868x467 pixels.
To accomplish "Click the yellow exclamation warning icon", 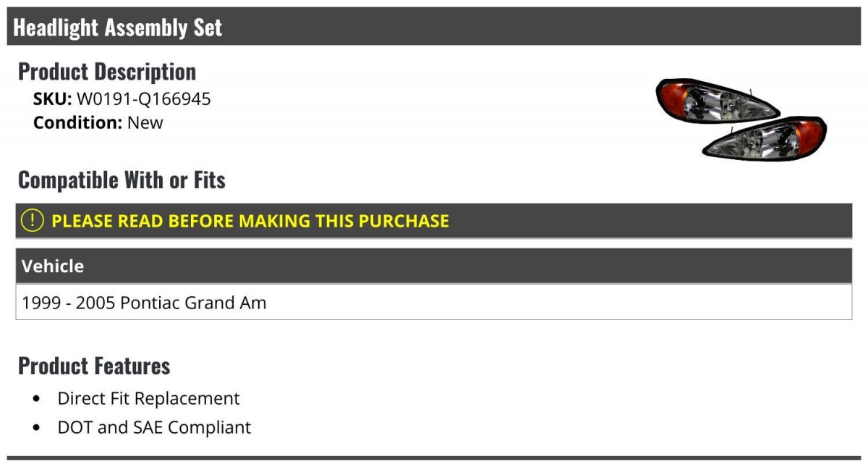I will coord(32,221).
